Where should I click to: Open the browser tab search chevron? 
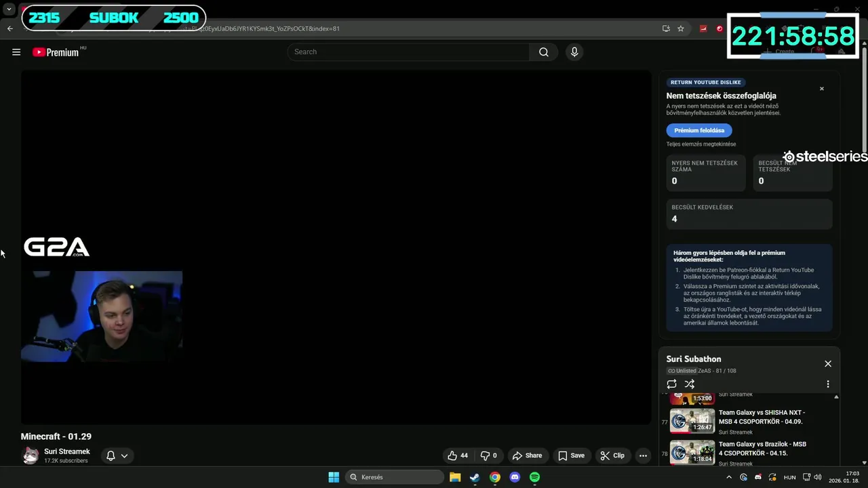9,9
